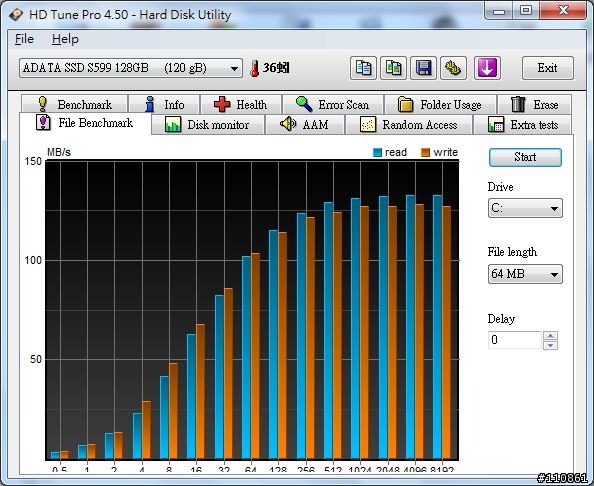Close the HD Tune Pro window

coord(563,11)
